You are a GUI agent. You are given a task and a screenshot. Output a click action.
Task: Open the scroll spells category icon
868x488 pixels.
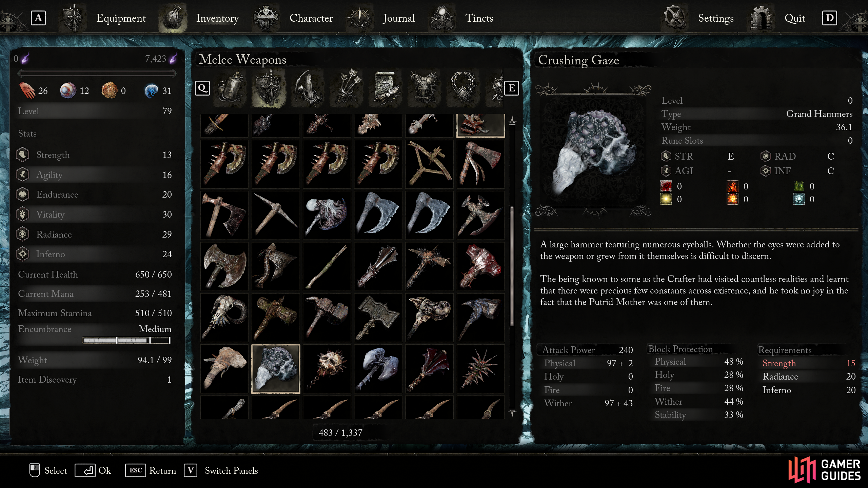coord(386,88)
